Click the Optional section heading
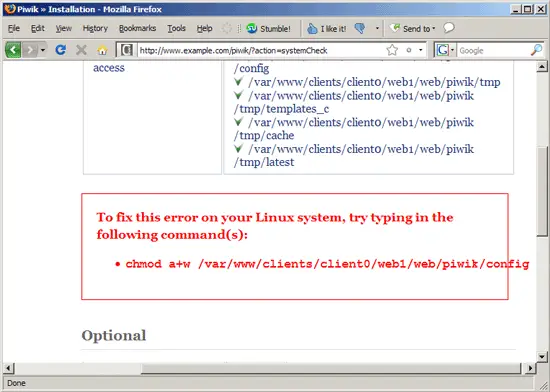The image size is (550, 392). (114, 336)
